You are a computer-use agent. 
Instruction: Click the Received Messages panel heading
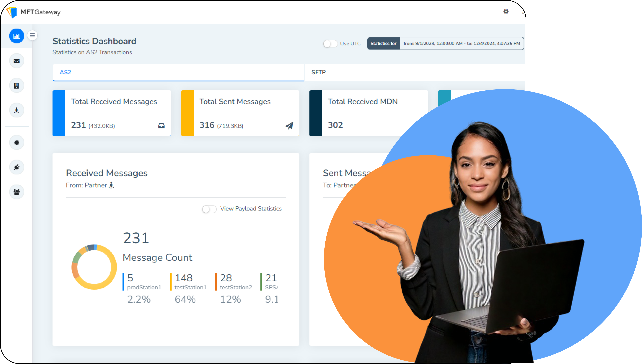coord(107,173)
